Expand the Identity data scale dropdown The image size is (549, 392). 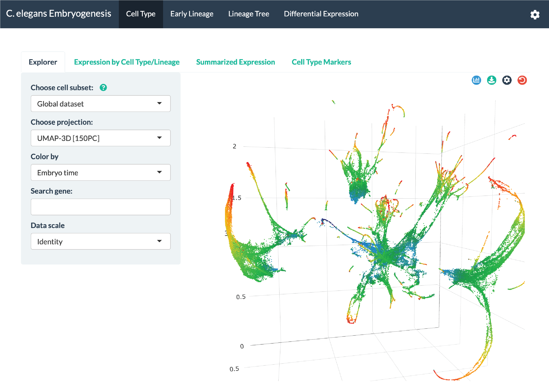tap(100, 241)
